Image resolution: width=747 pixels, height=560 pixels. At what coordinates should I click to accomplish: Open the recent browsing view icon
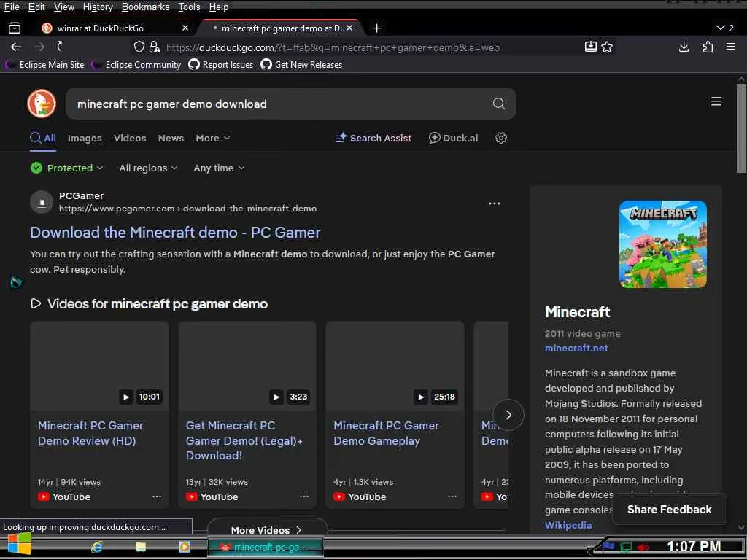(x=15, y=28)
